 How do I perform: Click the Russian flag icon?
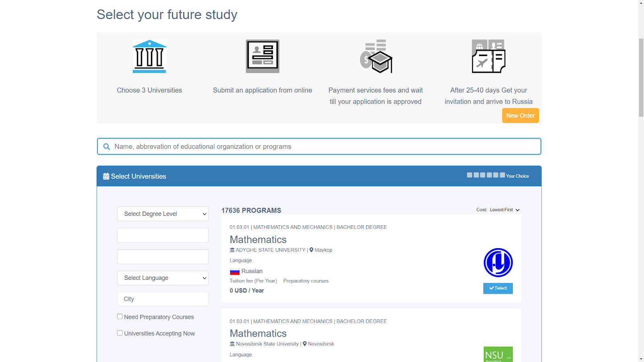coord(235,271)
